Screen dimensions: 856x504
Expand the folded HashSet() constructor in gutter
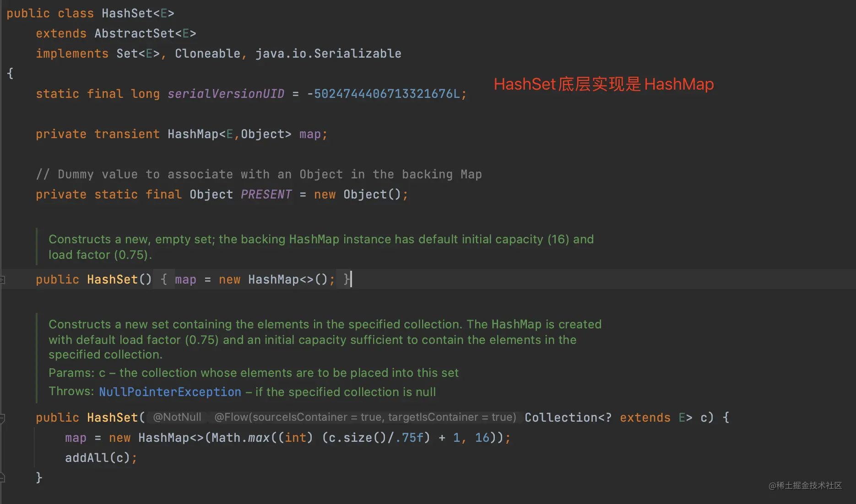click(x=2, y=279)
